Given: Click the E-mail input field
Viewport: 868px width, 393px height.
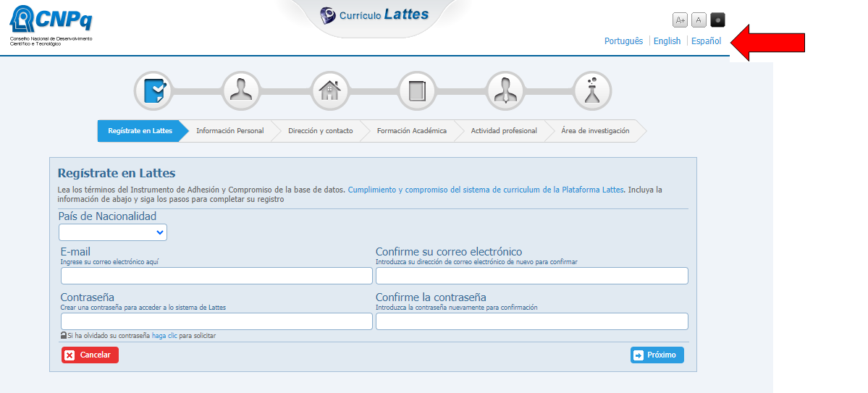Looking at the screenshot, I should pos(216,276).
